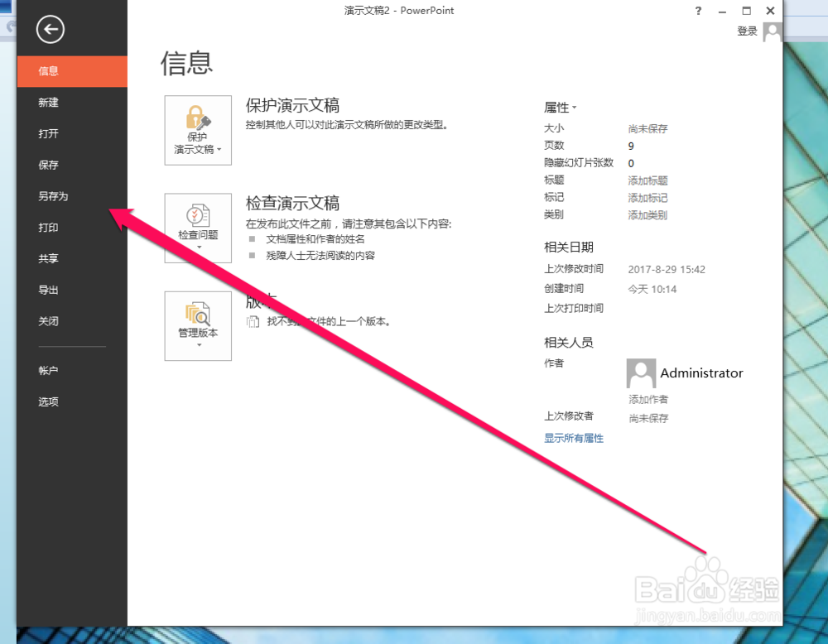Click the 添加作者 field

[648, 400]
